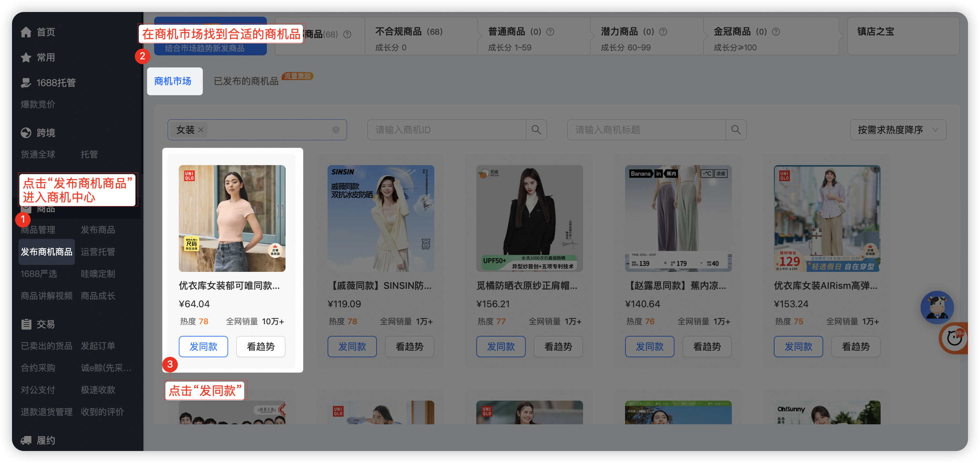980x463 pixels.
Task: Click the 跨境 globe icon
Action: pos(26,133)
